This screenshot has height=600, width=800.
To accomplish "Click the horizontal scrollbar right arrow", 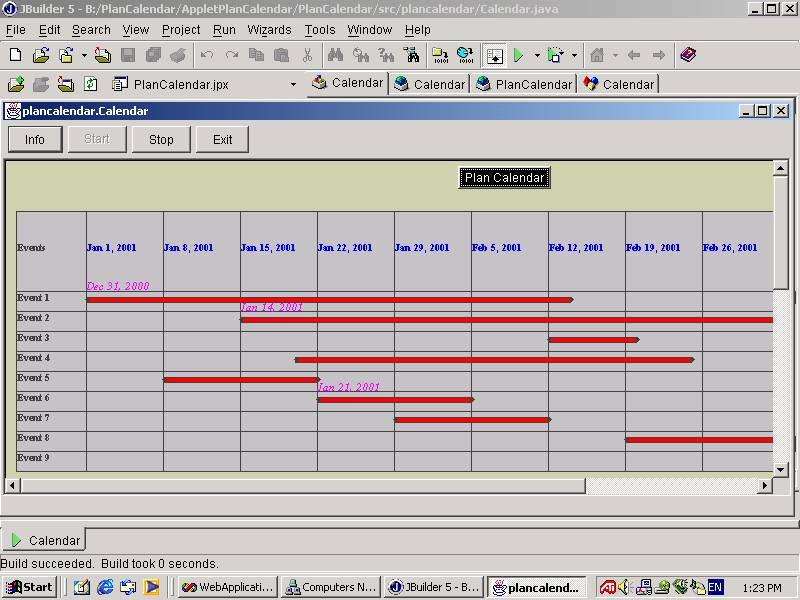I will tap(765, 486).
